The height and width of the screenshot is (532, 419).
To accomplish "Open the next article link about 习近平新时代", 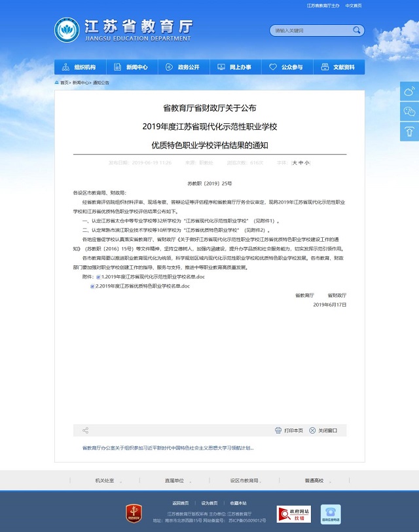I will click(168, 448).
